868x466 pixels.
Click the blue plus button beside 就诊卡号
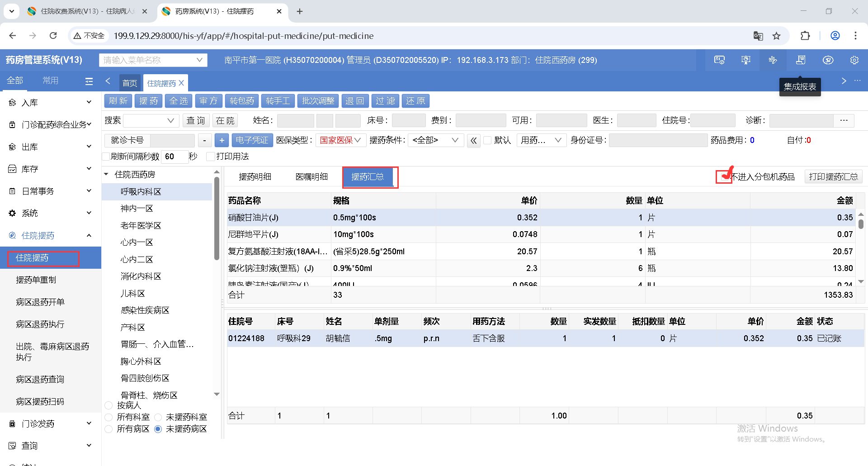click(222, 141)
